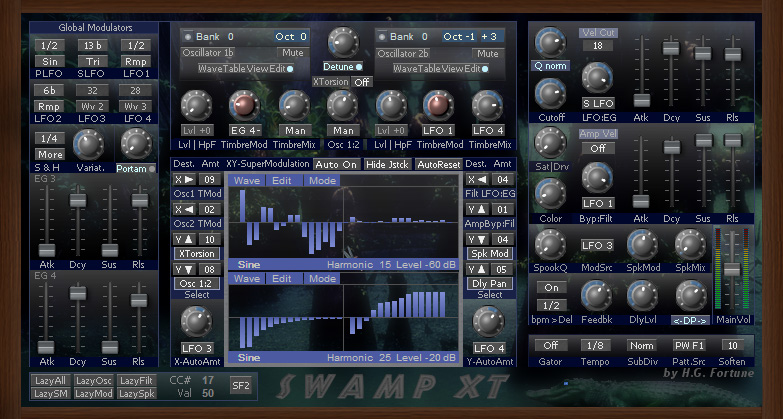Open LFO3 waveform selector showing Wv 2

click(x=92, y=106)
